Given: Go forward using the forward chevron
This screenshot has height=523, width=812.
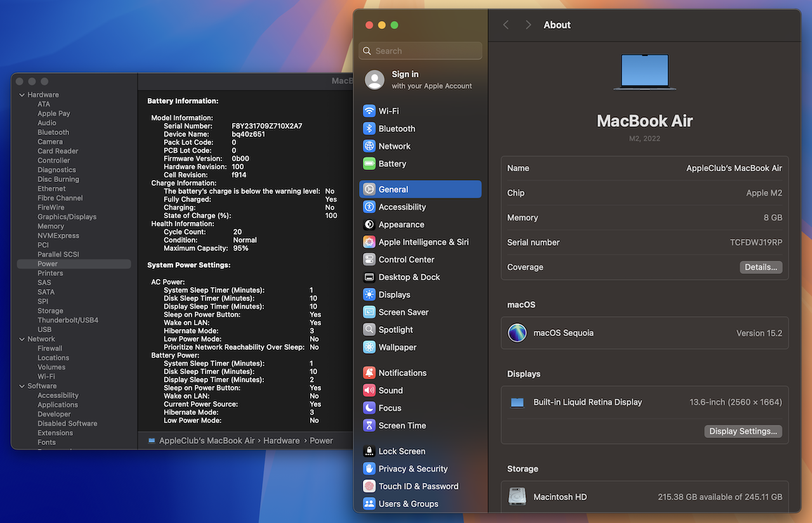Looking at the screenshot, I should click(x=528, y=25).
